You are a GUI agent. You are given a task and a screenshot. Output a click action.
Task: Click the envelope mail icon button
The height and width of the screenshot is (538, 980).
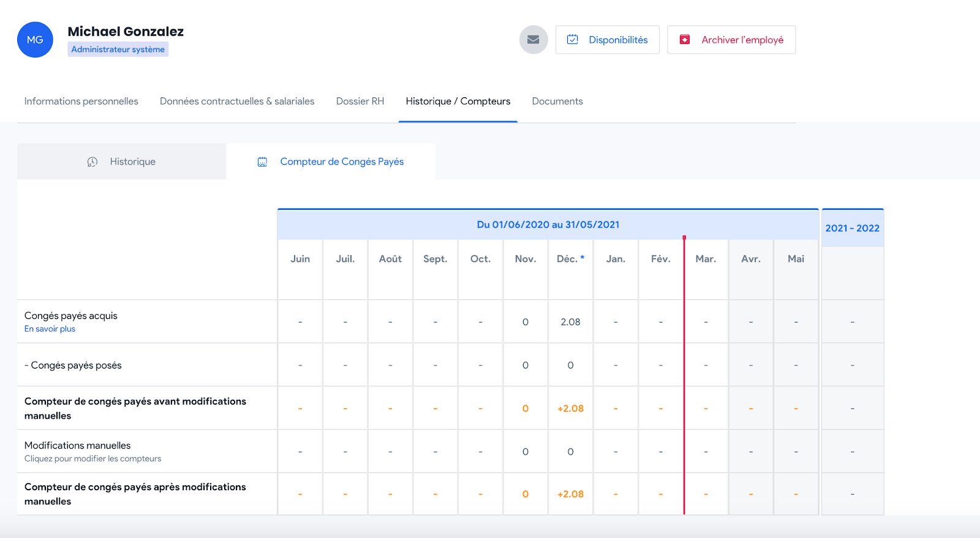pos(533,40)
